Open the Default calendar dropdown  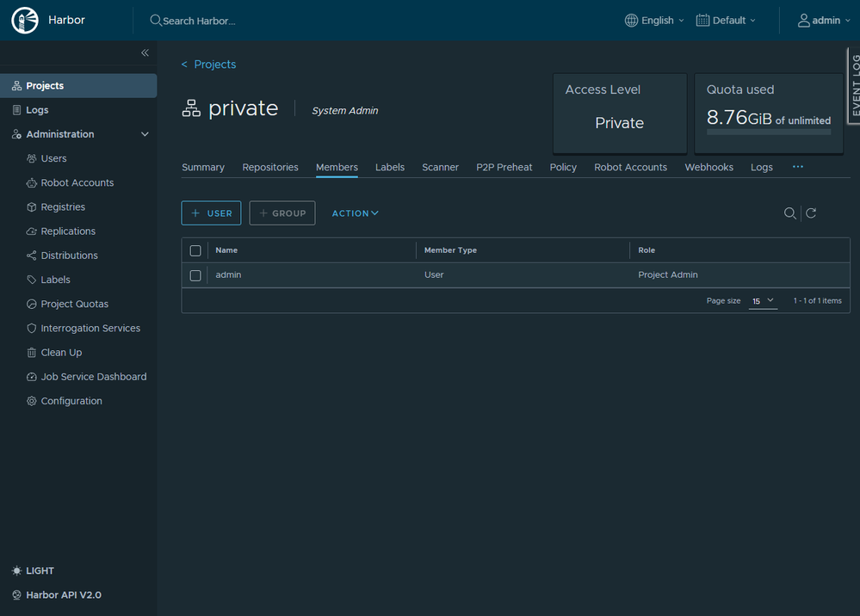click(726, 21)
